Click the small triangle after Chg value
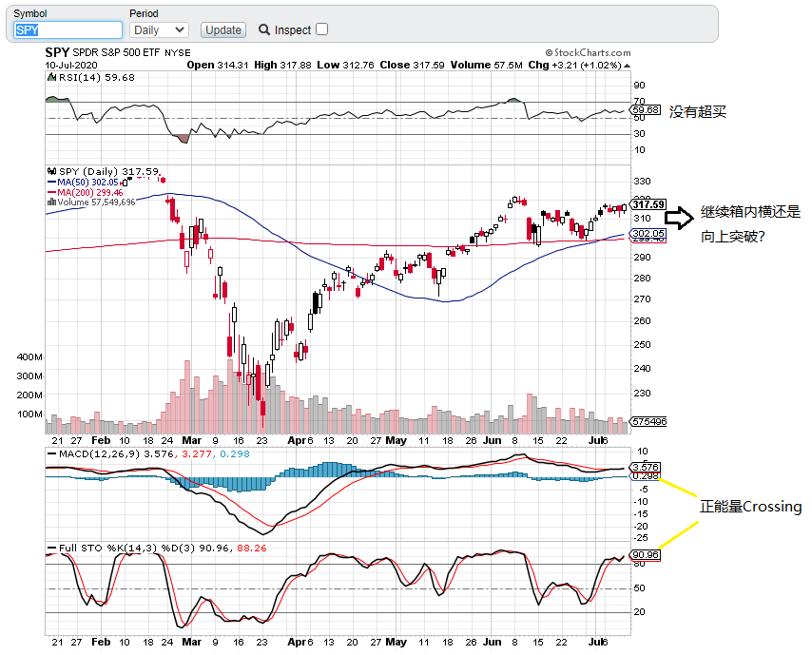The height and width of the screenshot is (655, 812). [628, 66]
